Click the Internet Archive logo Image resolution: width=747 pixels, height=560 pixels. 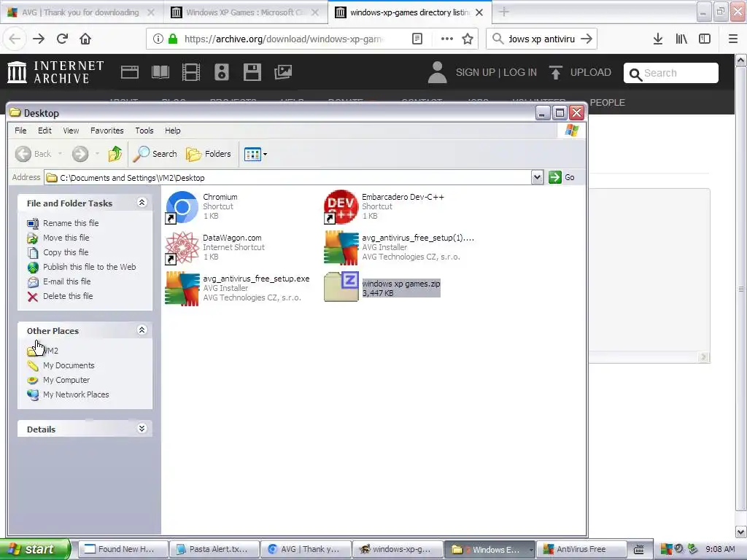point(55,72)
